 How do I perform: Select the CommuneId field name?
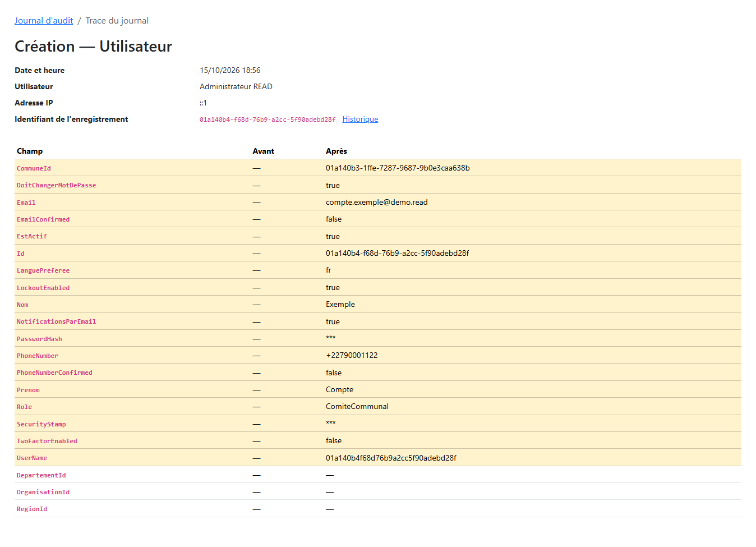coord(34,168)
